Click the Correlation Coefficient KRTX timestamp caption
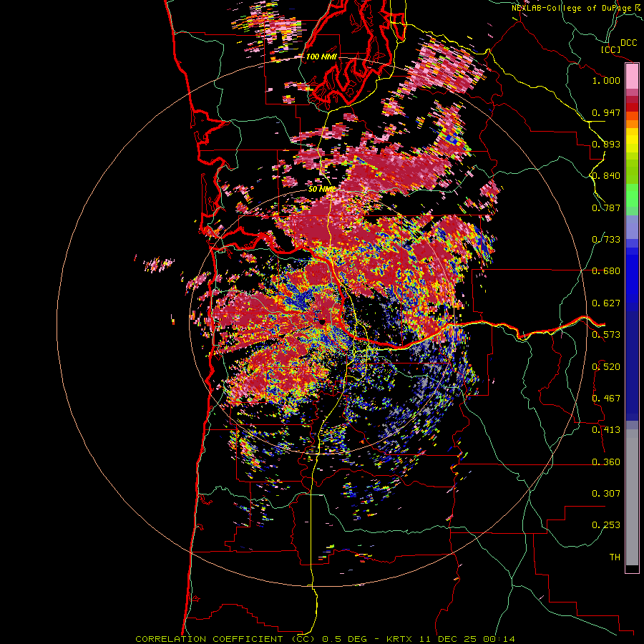This screenshot has height=644, width=644. tap(325, 639)
